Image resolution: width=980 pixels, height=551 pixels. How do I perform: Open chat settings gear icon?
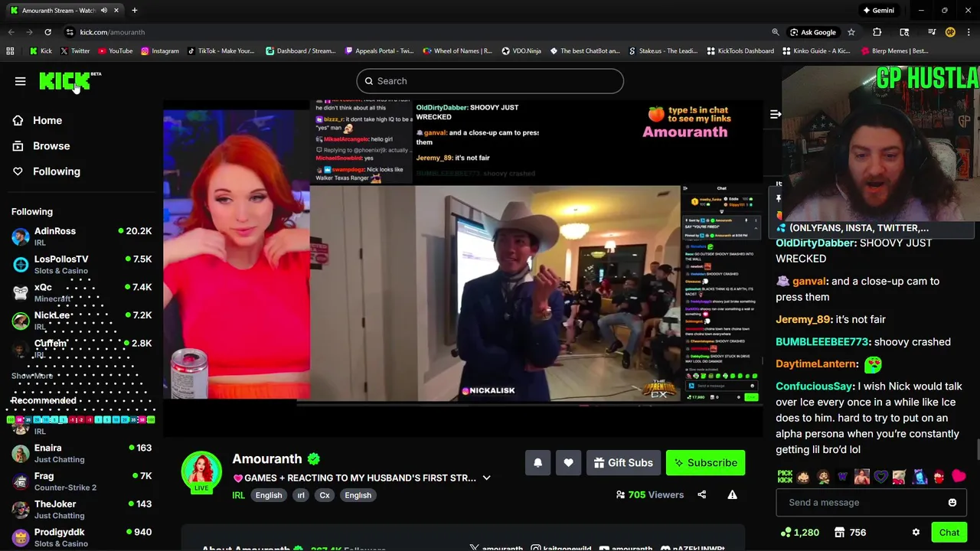[916, 533]
